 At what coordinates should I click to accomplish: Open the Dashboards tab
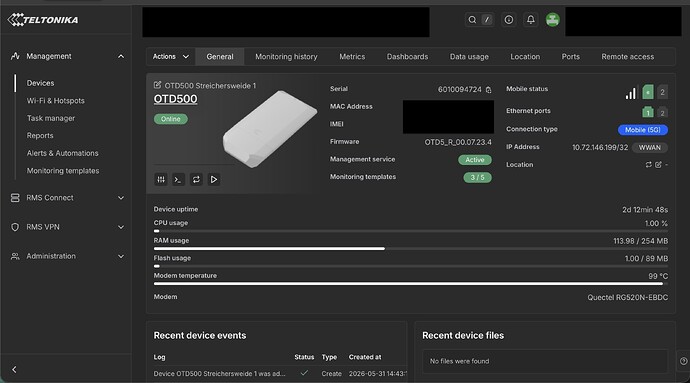[x=407, y=56]
